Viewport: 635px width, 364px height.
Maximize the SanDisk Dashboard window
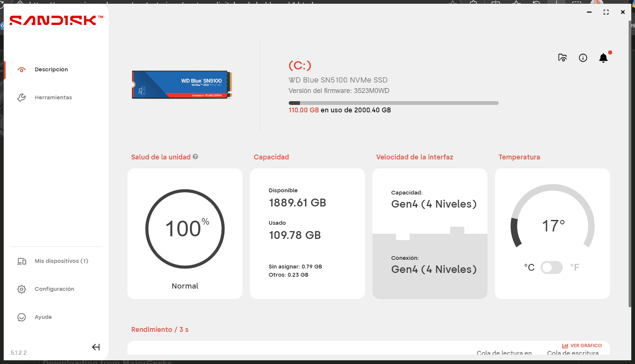coord(606,12)
